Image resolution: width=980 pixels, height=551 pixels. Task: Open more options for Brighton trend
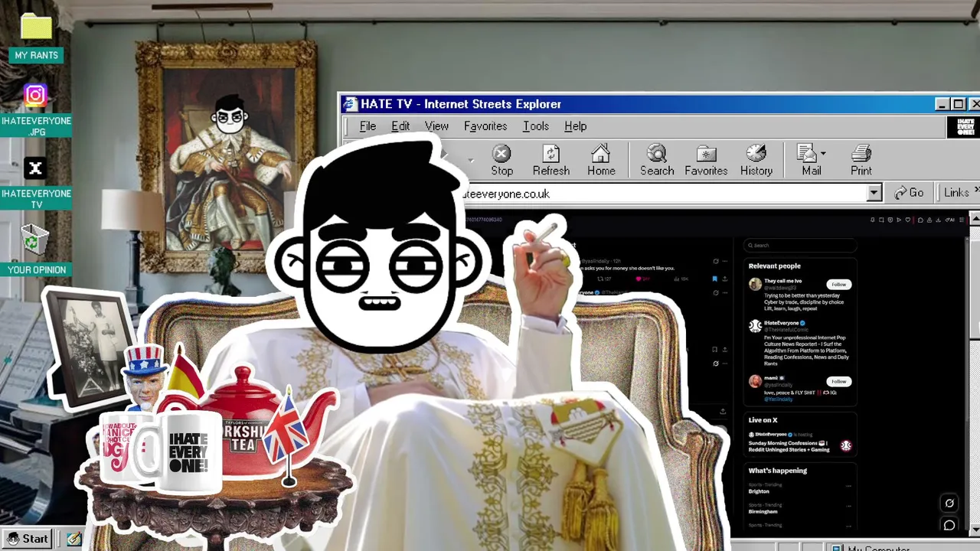[848, 486]
